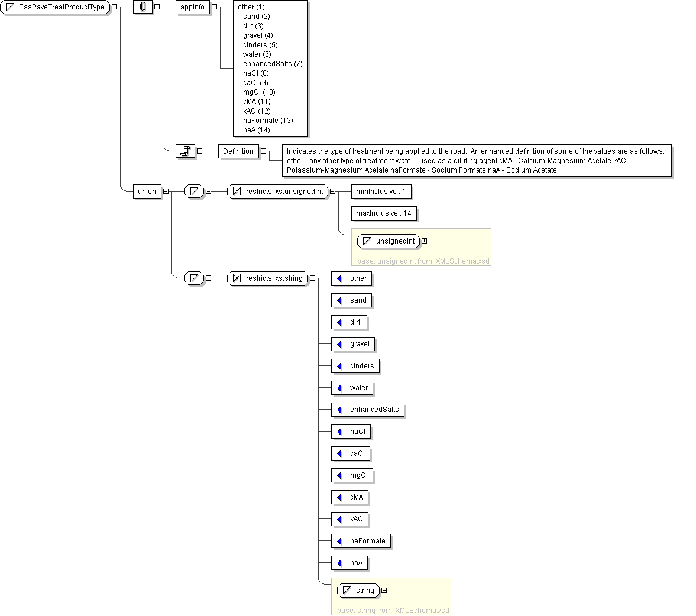Collapse the union node
Viewport: 696px width, 616px height.
pyautogui.click(x=166, y=192)
